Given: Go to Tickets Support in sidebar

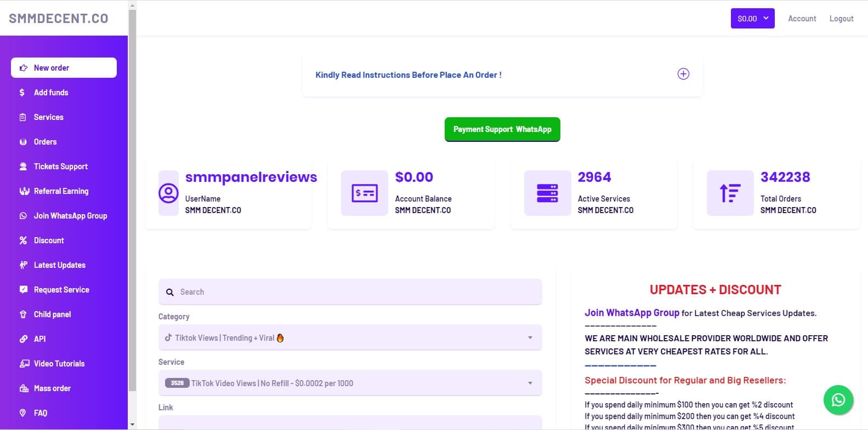Looking at the screenshot, I should tap(60, 167).
